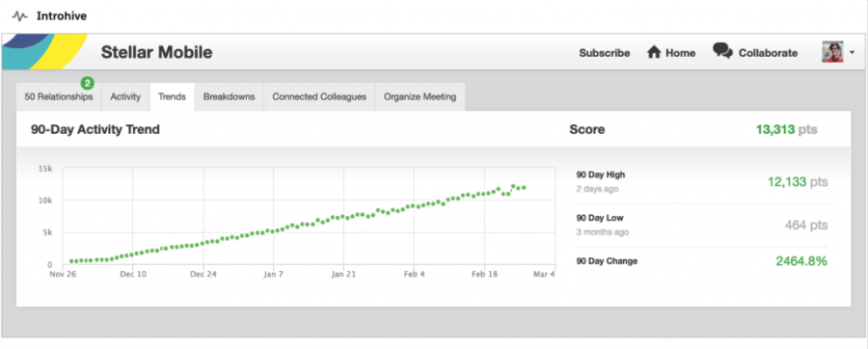868x349 pixels.
Task: Click the colorful Stellar Mobile logo graphic
Action: pos(44,51)
